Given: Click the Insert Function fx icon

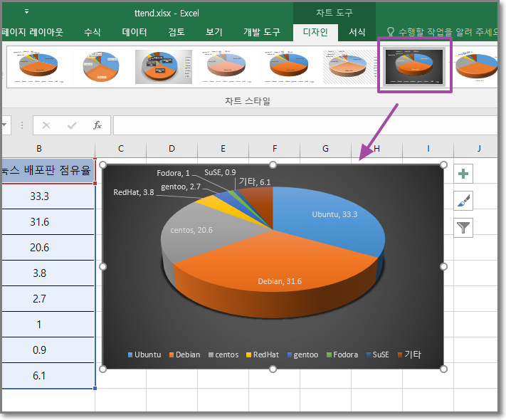Looking at the screenshot, I should tap(97, 125).
